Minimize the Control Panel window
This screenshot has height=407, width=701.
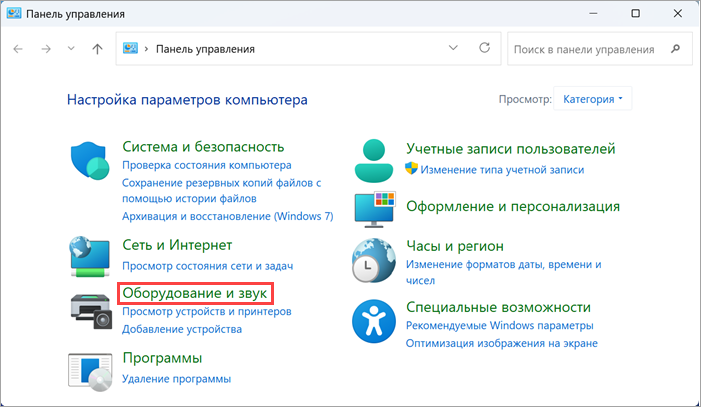(x=593, y=13)
